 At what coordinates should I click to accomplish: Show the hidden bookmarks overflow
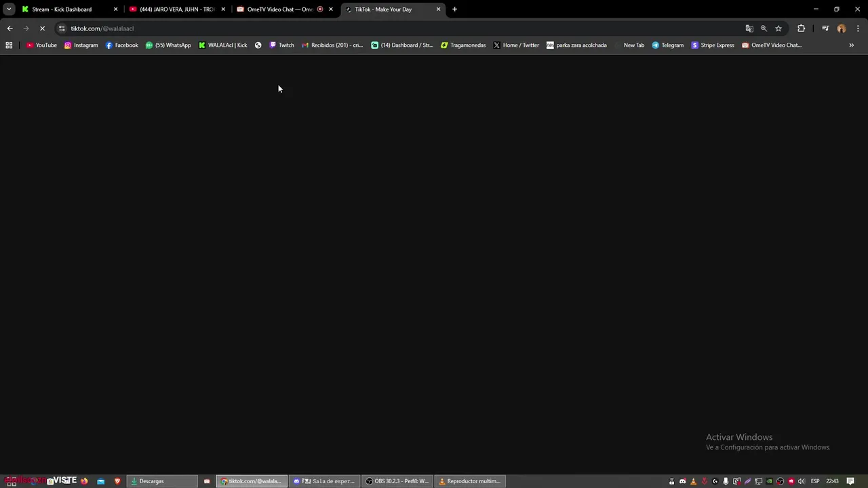click(851, 45)
